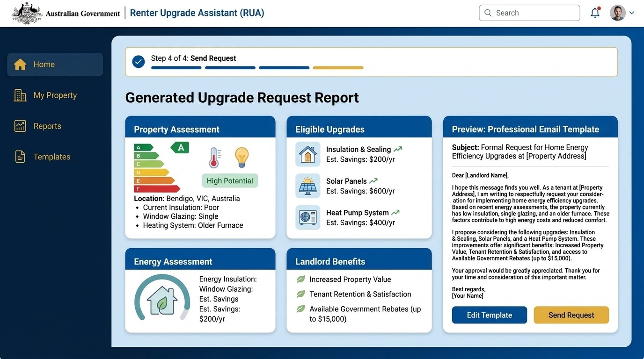Click the thermometer icon in Property Assessment
The image size is (644, 359).
click(x=214, y=158)
